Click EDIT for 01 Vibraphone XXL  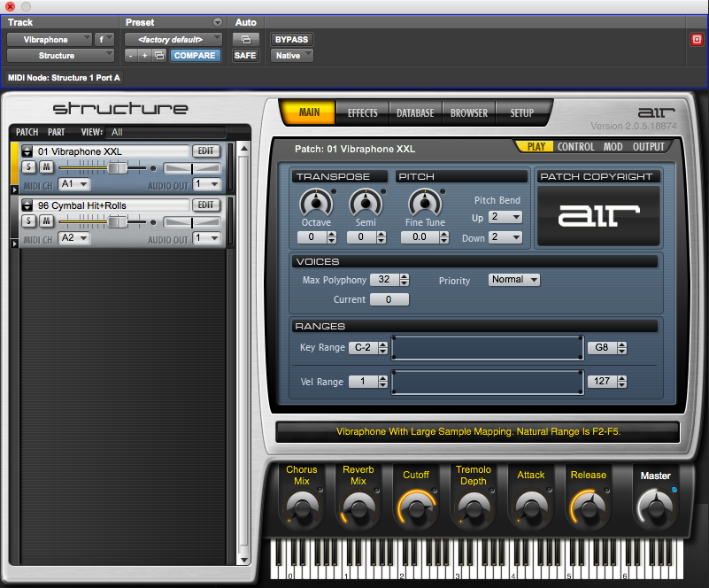205,151
